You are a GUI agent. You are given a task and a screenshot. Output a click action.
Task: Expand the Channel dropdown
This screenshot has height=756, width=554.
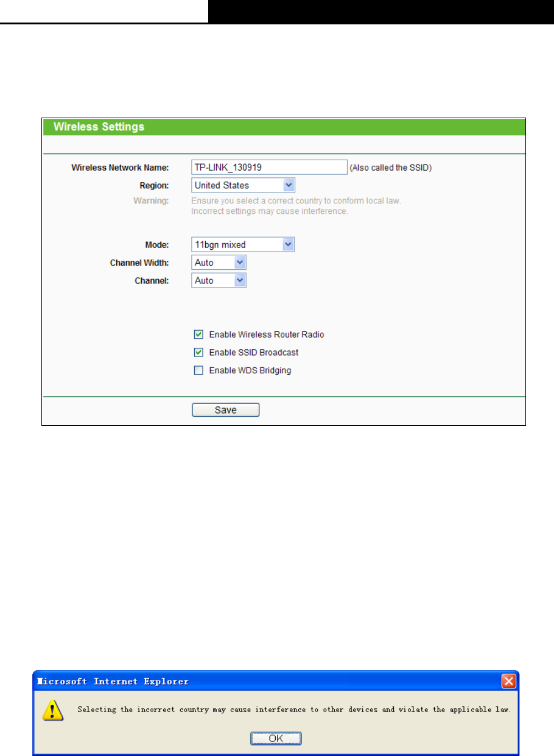pos(219,280)
